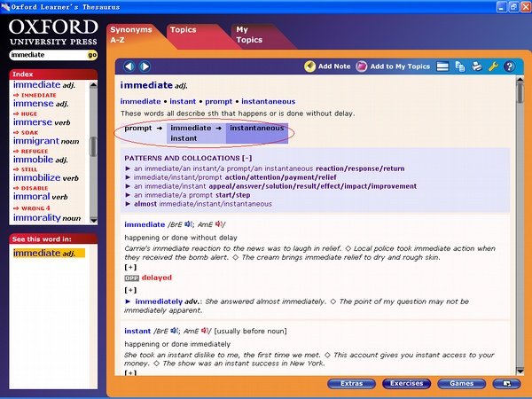532x399 pixels.
Task: Select immigrant noun in the Index
Action: click(x=46, y=141)
